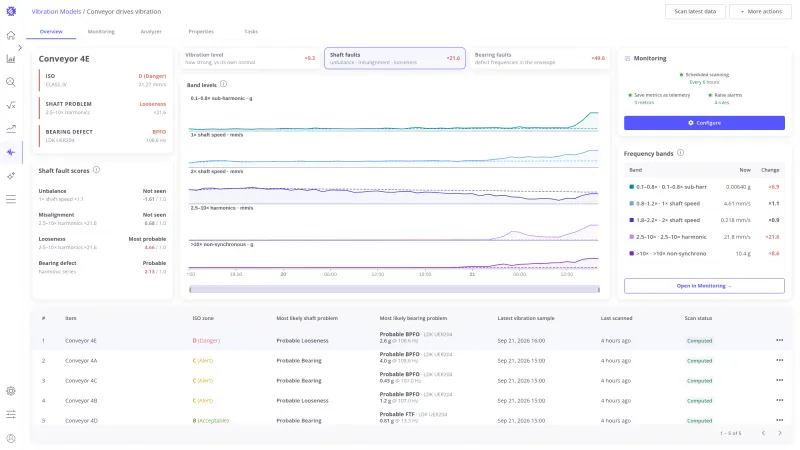Click the Monitoring panel header icon

pos(627,58)
